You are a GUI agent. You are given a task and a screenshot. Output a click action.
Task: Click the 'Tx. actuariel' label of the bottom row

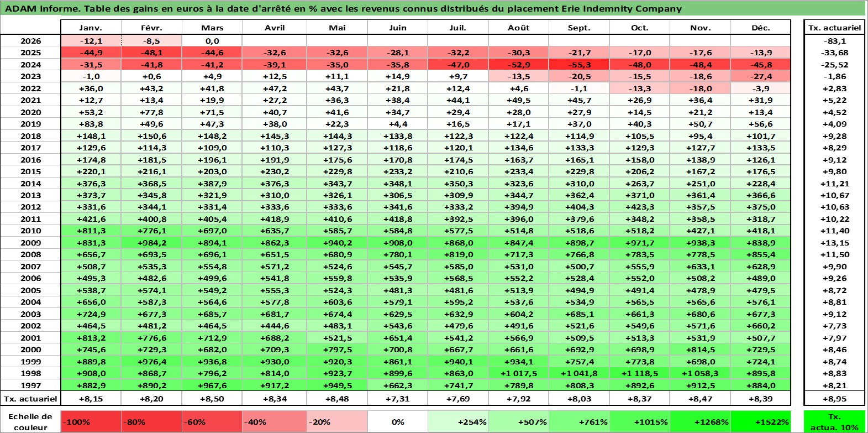[30, 398]
